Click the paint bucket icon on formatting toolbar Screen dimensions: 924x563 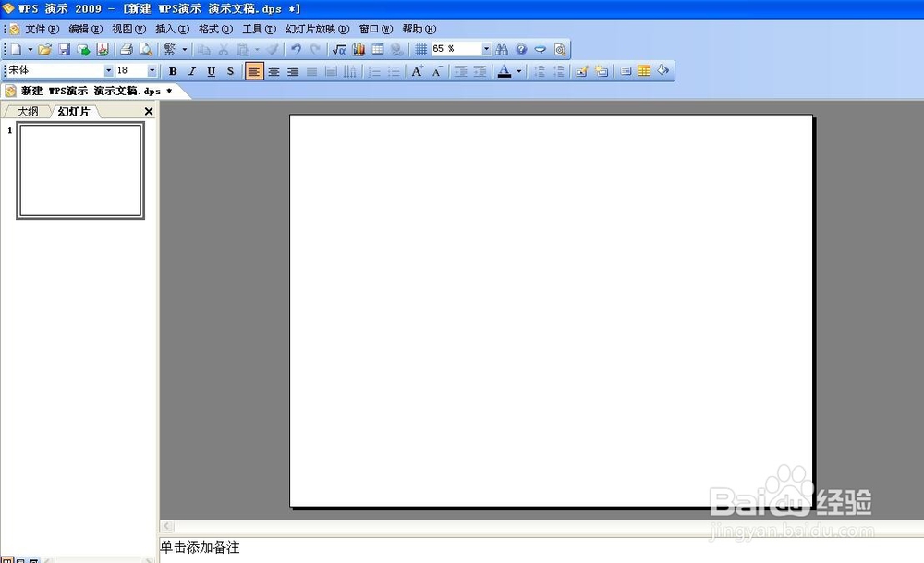(663, 71)
